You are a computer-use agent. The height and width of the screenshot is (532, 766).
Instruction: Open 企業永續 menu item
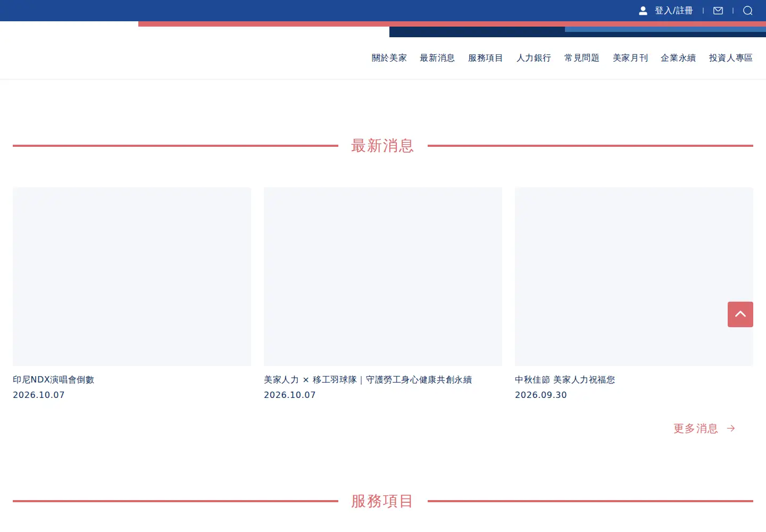click(678, 57)
